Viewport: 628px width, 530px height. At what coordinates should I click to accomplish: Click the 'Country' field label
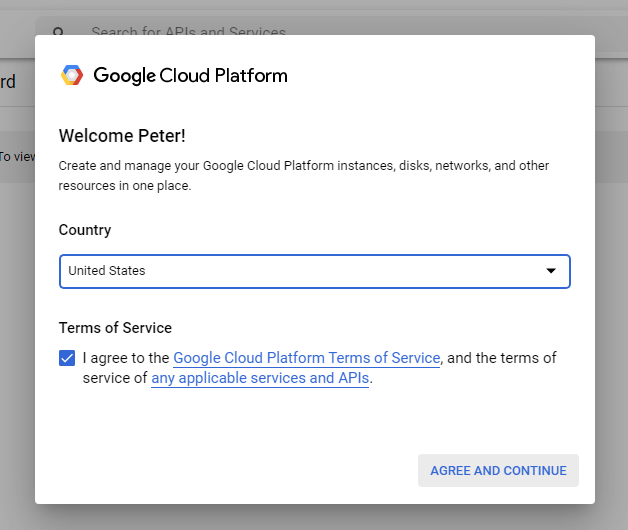85,230
